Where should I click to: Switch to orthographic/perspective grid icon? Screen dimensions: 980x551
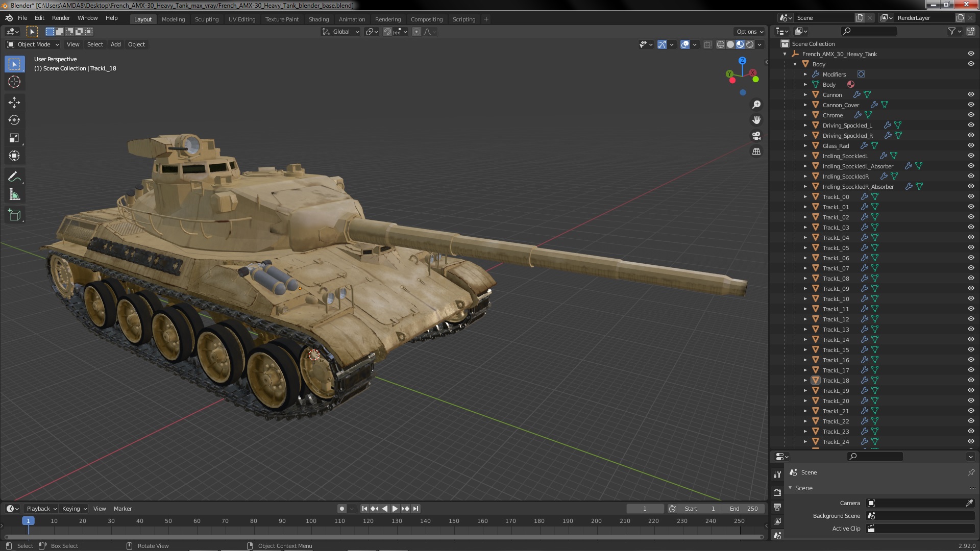pyautogui.click(x=756, y=152)
